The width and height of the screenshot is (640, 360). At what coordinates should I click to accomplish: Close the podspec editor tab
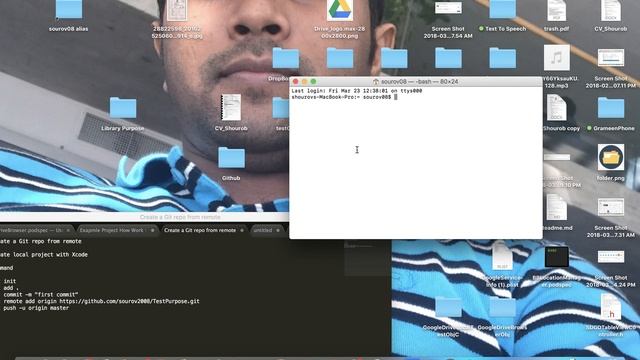click(68, 230)
